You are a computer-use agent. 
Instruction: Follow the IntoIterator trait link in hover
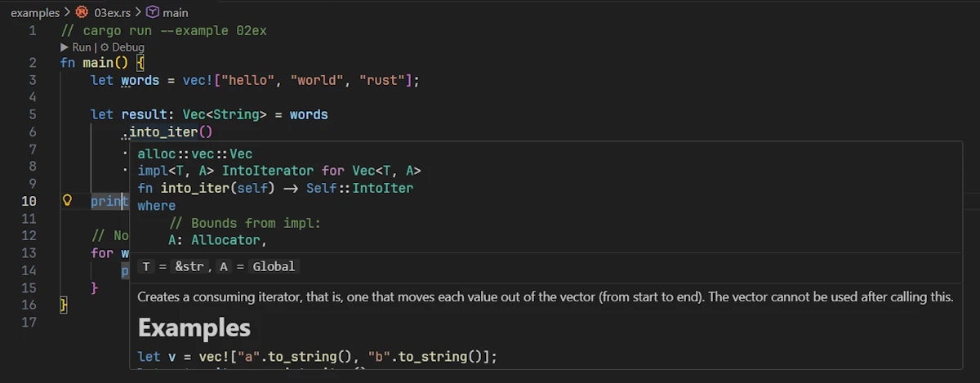(256, 171)
